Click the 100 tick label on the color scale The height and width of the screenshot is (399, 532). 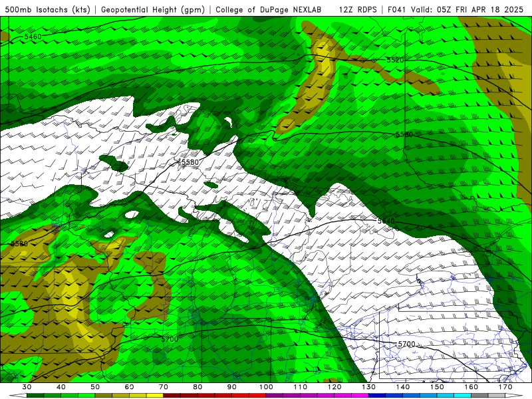click(x=267, y=387)
